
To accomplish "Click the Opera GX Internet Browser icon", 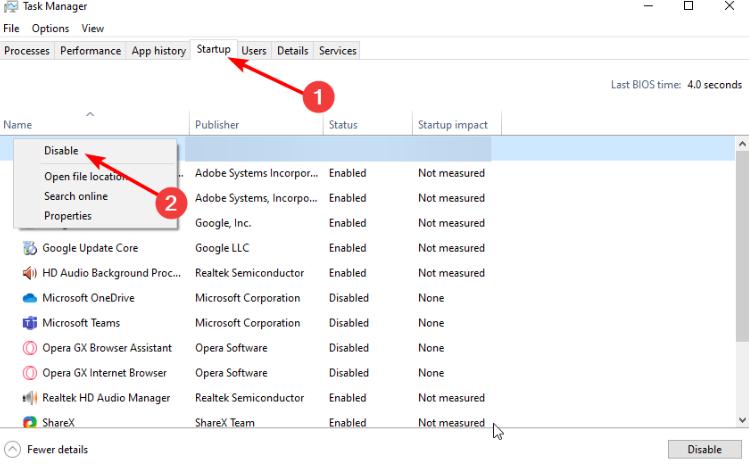I will click(x=29, y=373).
